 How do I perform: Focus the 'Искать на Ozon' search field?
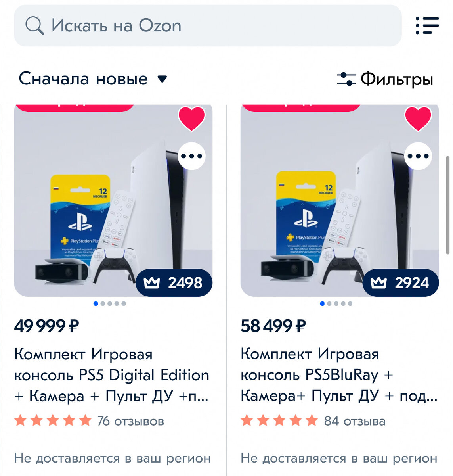[x=208, y=26]
